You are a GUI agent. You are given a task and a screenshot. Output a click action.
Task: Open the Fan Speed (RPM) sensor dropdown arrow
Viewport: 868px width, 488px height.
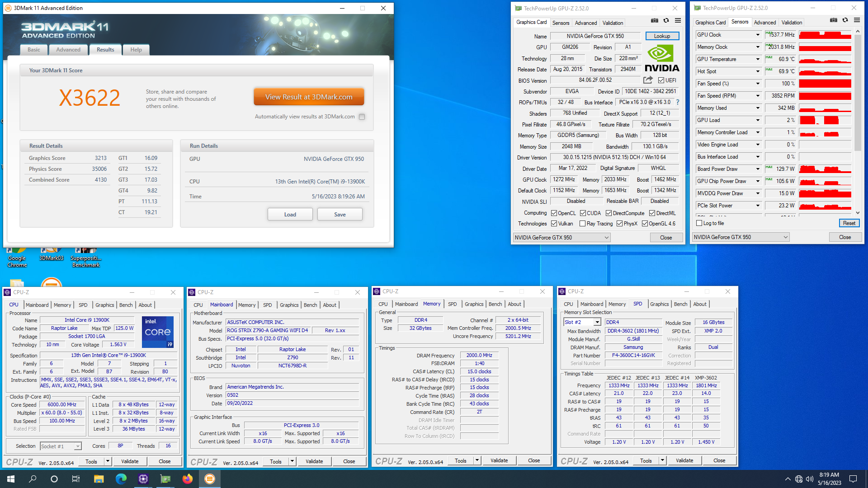tap(758, 96)
